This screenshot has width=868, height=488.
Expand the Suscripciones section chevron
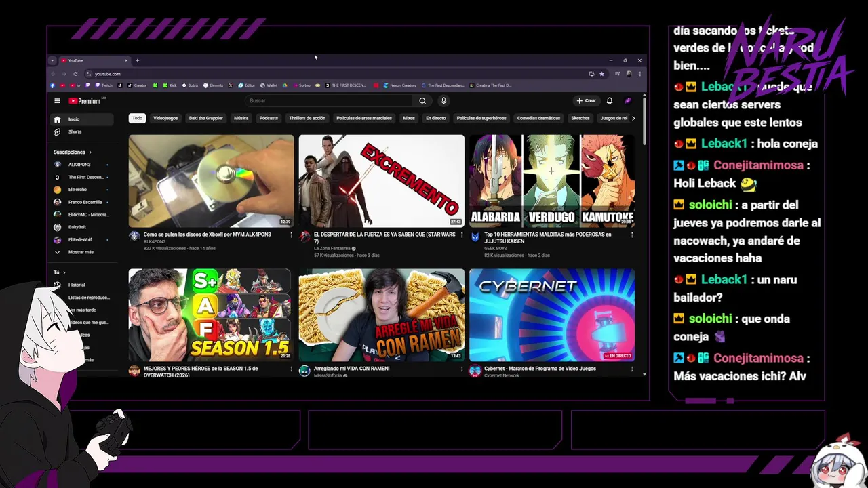pyautogui.click(x=90, y=152)
